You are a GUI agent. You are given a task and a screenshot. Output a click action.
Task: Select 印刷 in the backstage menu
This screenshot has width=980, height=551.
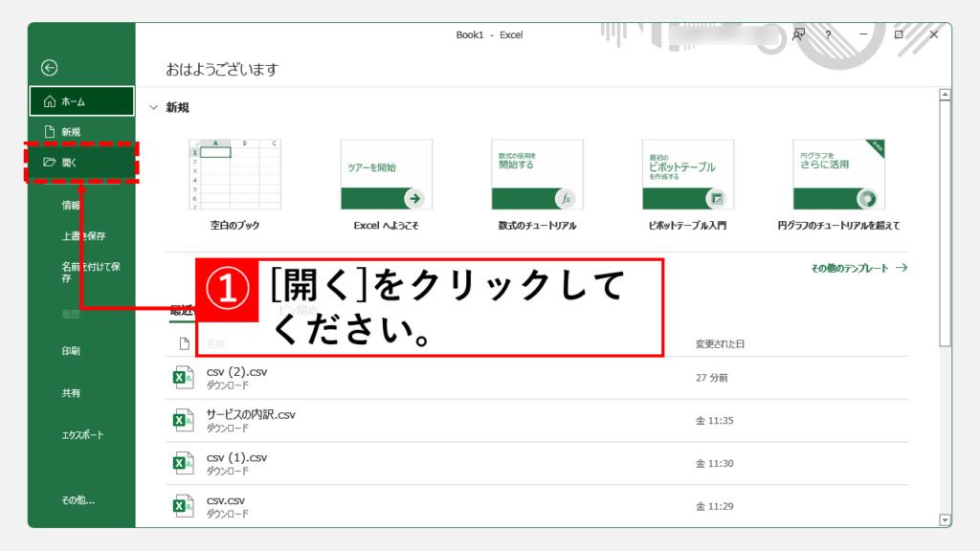(72, 351)
